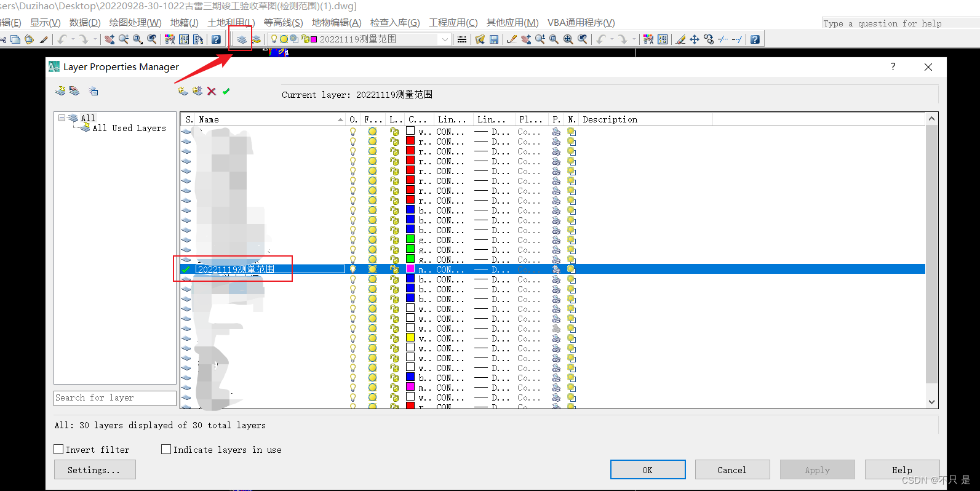This screenshot has width=980, height=491.
Task: Click New Layer Frozen in All Viewports icon
Action: pyautogui.click(x=197, y=91)
